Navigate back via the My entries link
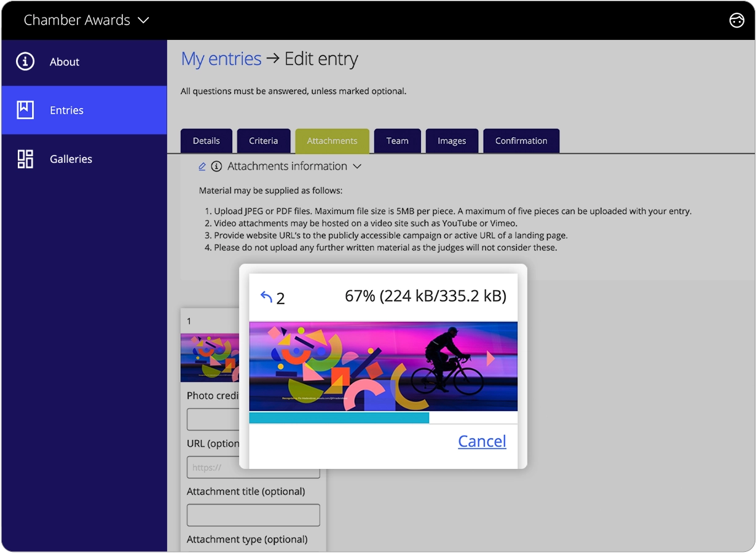 click(x=221, y=58)
